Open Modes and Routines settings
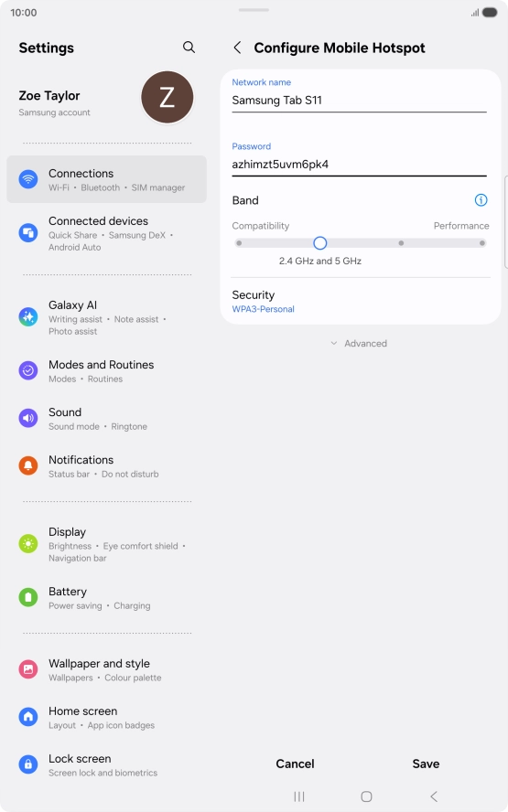This screenshot has height=812, width=508. [x=107, y=370]
